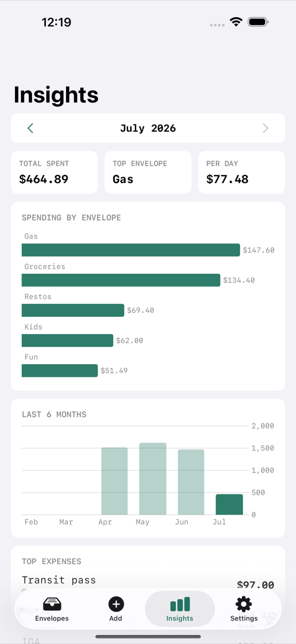Select the Total Spent $464.89 card
This screenshot has width=296, height=644.
click(54, 173)
